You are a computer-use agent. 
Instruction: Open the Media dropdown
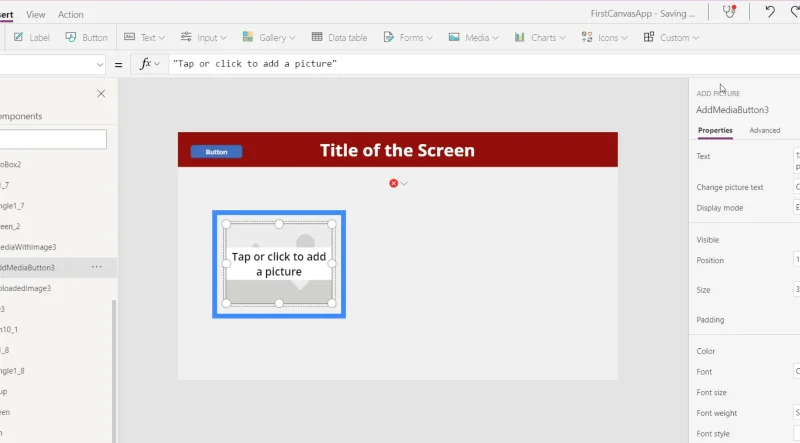click(473, 37)
